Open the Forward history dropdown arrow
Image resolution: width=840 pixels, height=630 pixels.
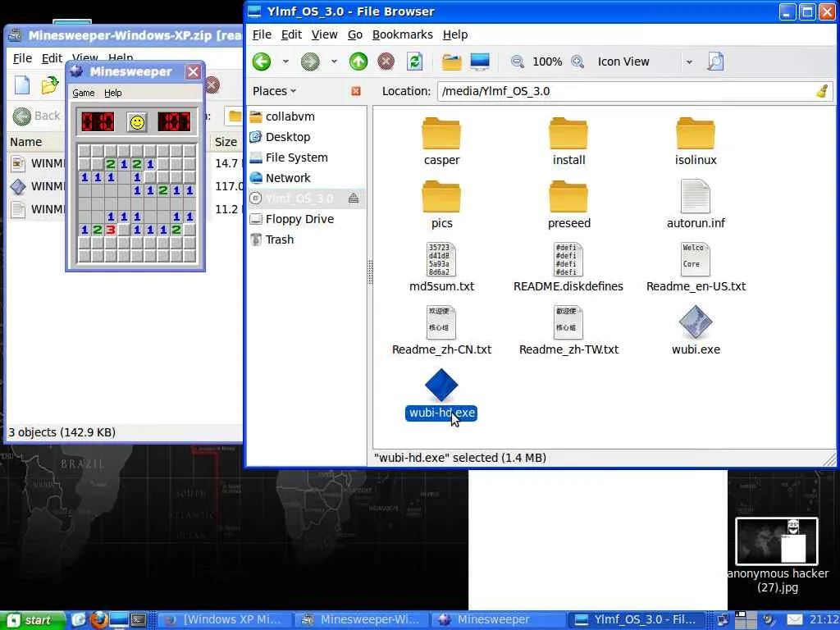coord(334,62)
